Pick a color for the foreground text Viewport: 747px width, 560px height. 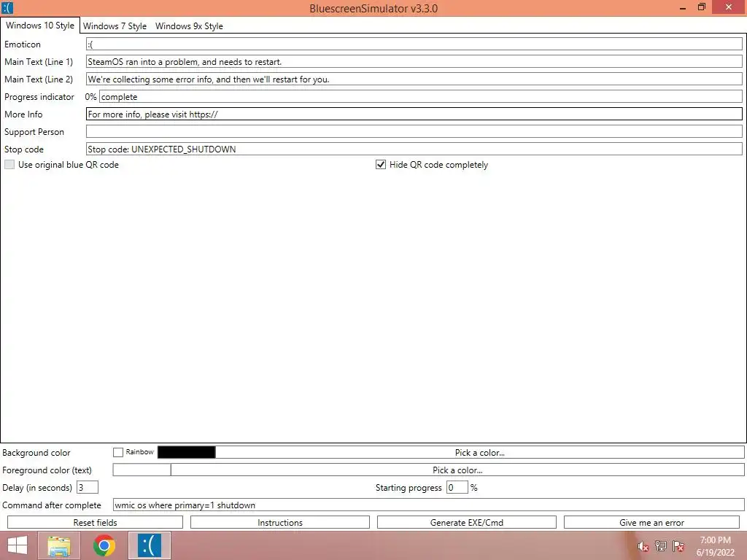(457, 470)
